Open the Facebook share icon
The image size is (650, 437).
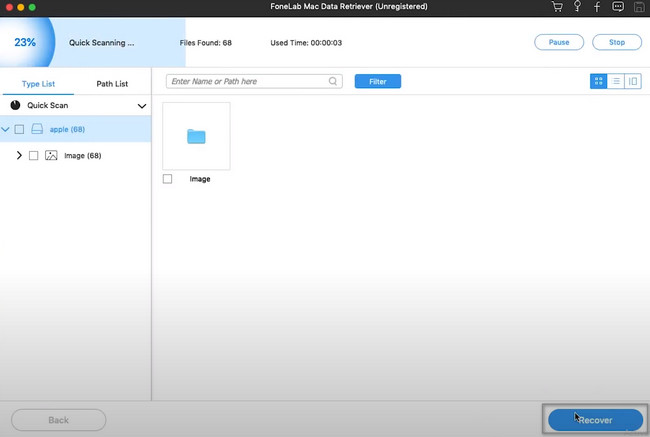tap(597, 7)
